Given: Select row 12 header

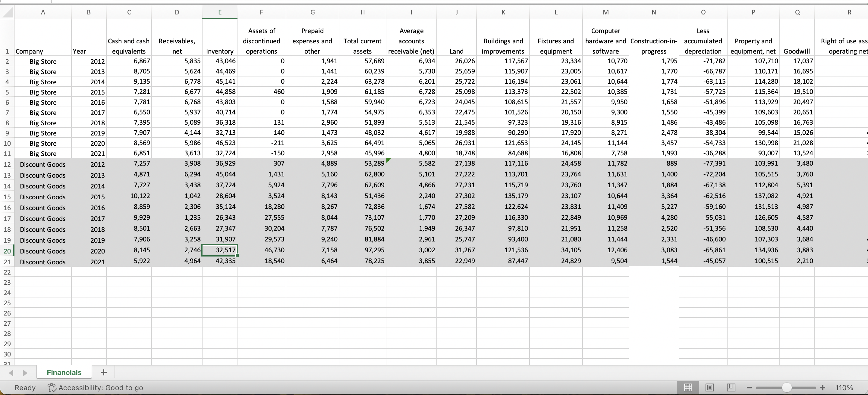Looking at the screenshot, I should pos(7,164).
